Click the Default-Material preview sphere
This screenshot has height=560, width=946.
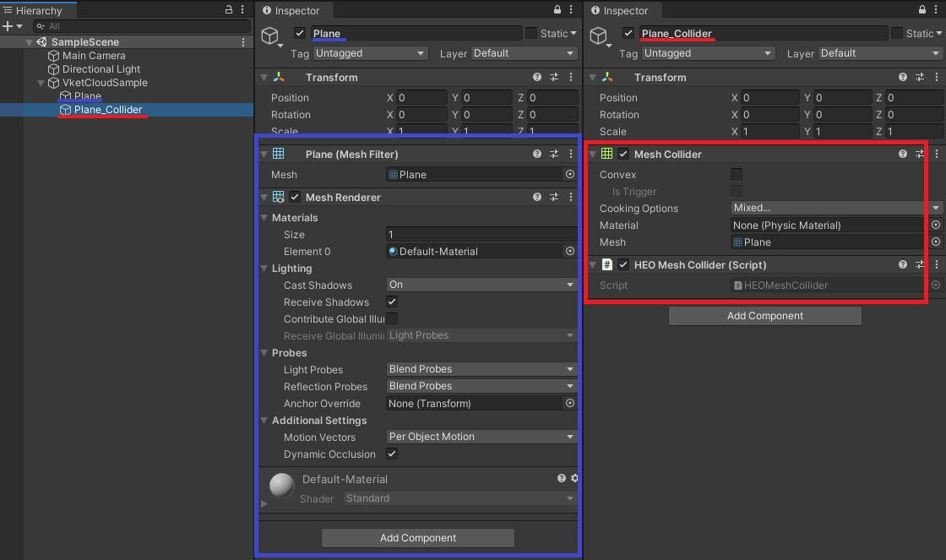[x=281, y=485]
